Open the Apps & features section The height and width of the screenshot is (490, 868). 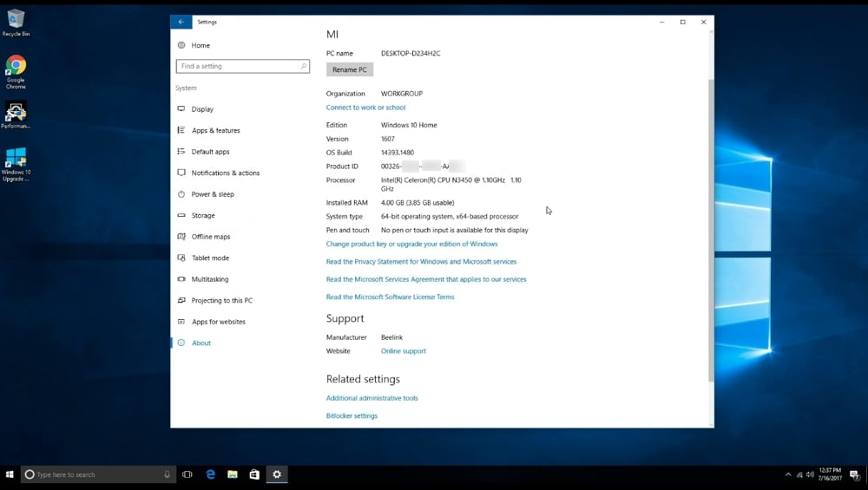coord(215,130)
